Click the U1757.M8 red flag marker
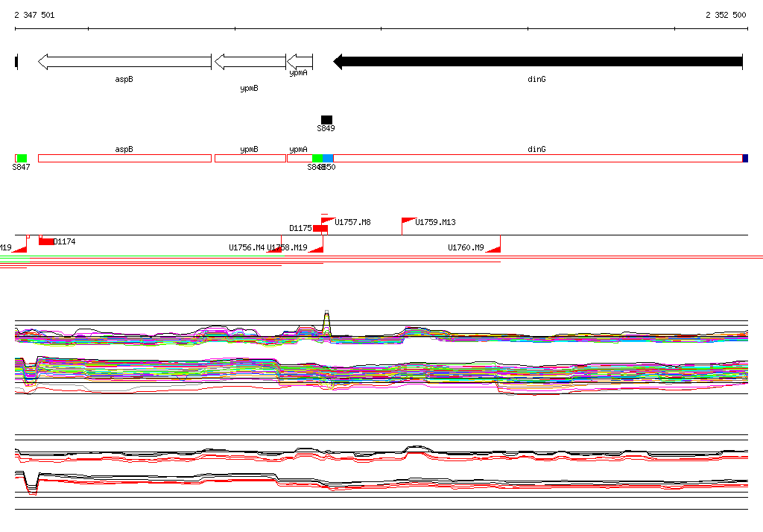 [329, 221]
